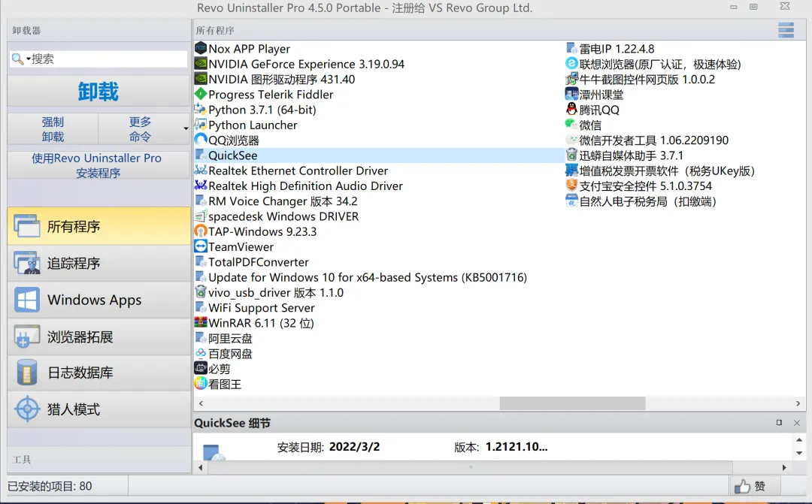Screen dimensions: 812x504
Task: Click the 强制卸载 button
Action: (53, 129)
